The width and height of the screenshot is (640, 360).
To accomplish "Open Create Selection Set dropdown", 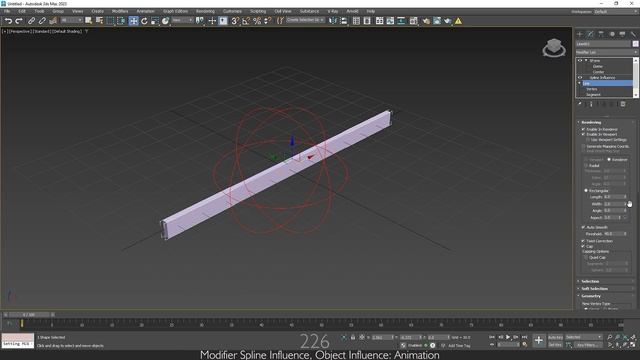I will pyautogui.click(x=305, y=20).
